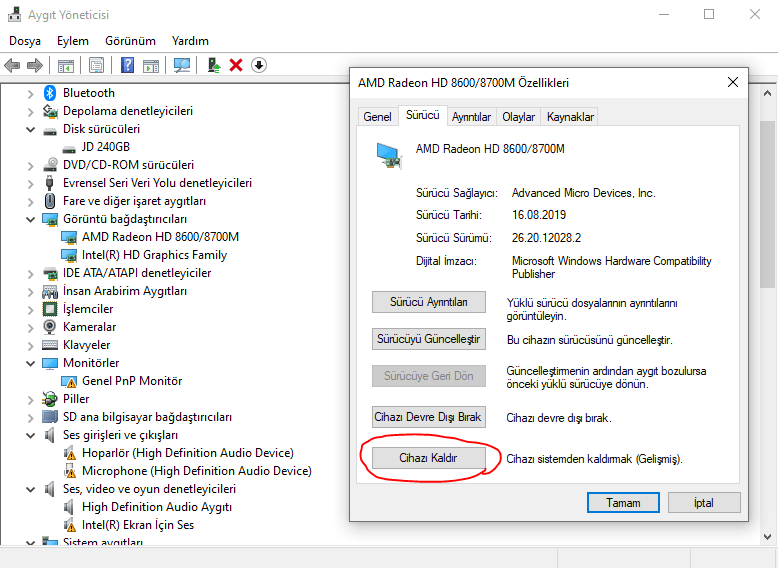Collapse the Monitörler category
The height and width of the screenshot is (568, 778).
30,363
